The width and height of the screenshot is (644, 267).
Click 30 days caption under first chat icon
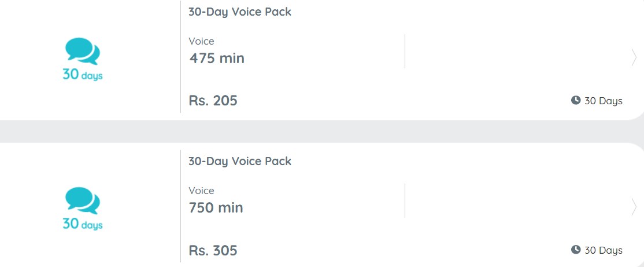pyautogui.click(x=83, y=75)
